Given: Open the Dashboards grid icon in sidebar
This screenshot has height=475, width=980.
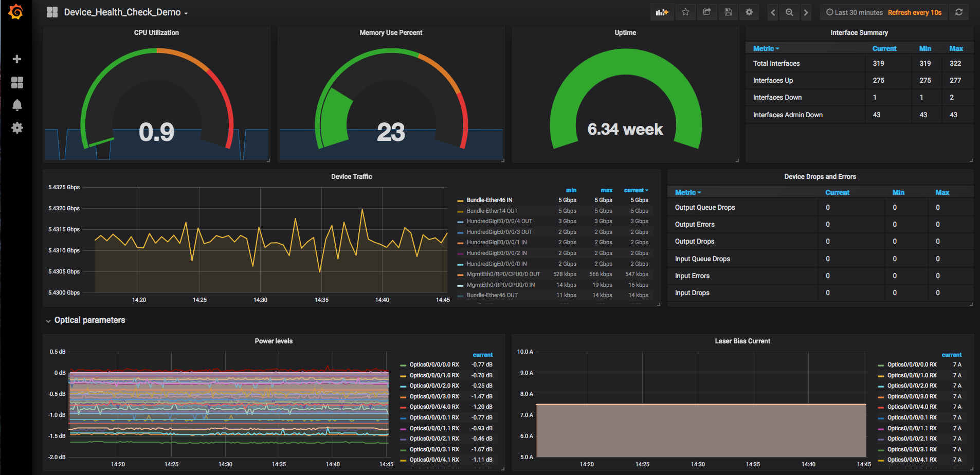Looking at the screenshot, I should tap(17, 82).
